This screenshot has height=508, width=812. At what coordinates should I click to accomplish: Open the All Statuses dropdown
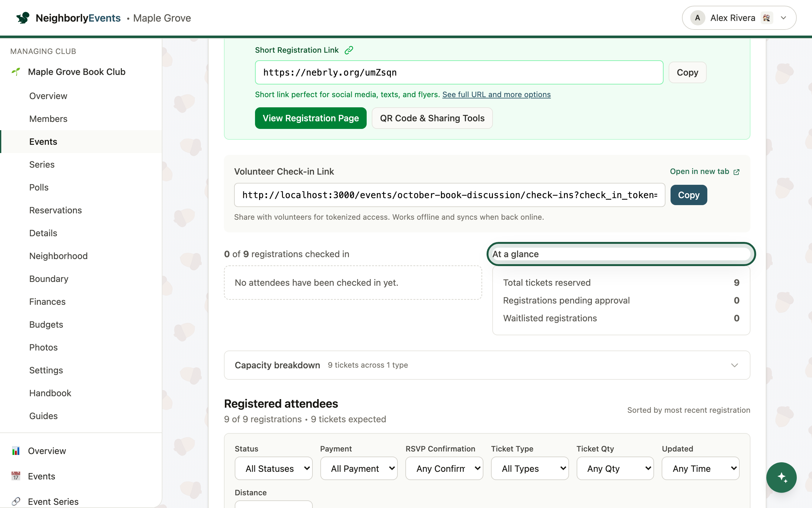273,468
